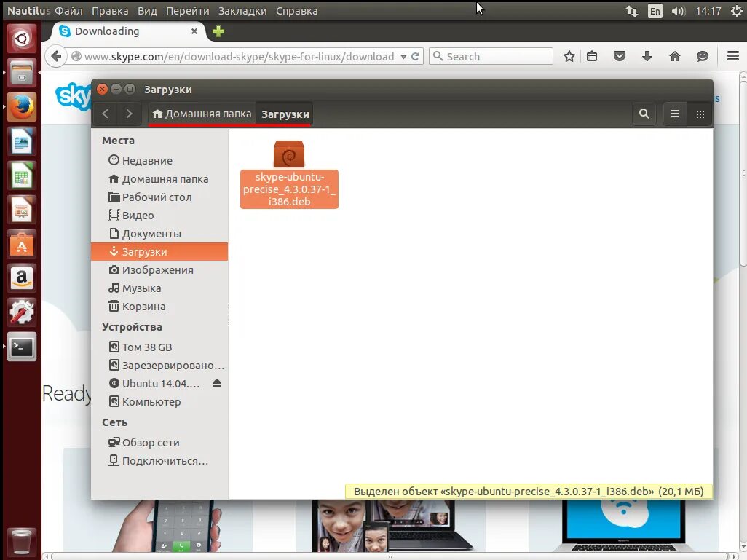Image resolution: width=747 pixels, height=560 pixels.
Task: Reload the page in Firefox
Action: (x=416, y=56)
